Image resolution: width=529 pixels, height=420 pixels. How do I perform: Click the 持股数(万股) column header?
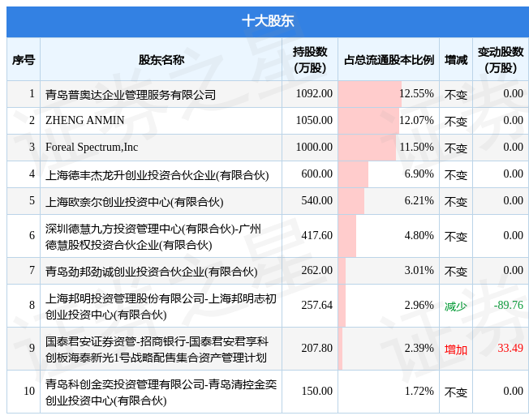point(310,60)
